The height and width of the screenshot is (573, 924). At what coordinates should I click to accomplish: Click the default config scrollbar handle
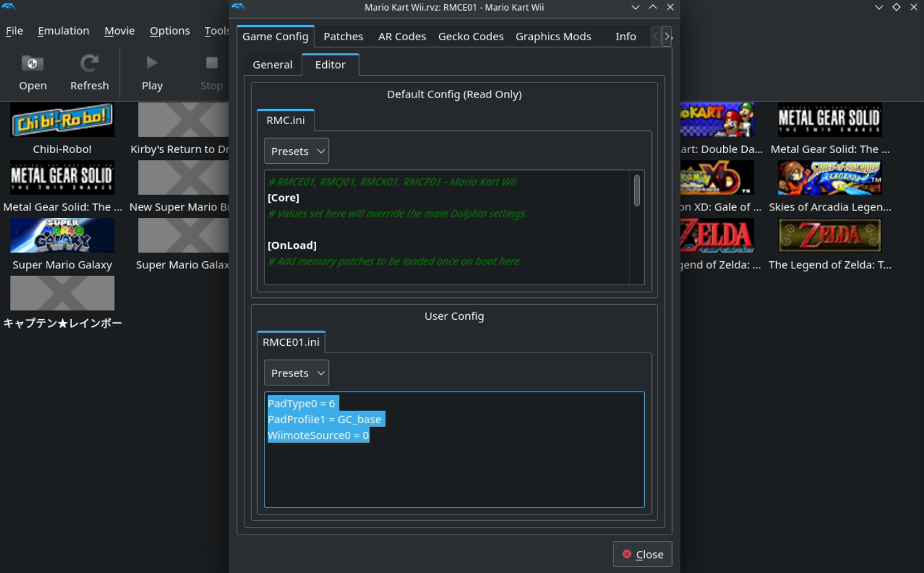click(637, 190)
